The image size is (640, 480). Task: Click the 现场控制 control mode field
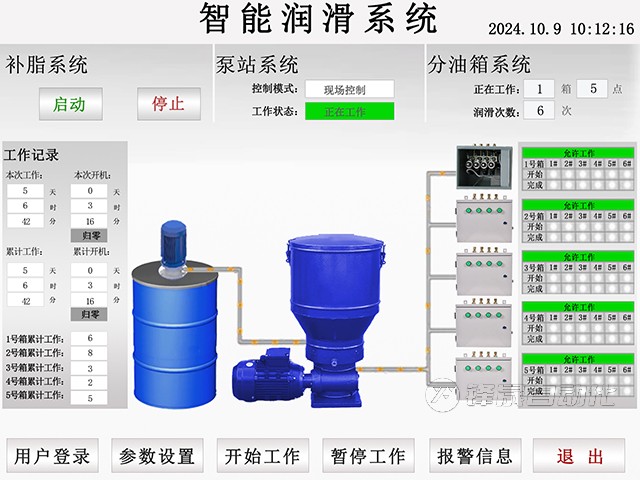click(x=349, y=90)
